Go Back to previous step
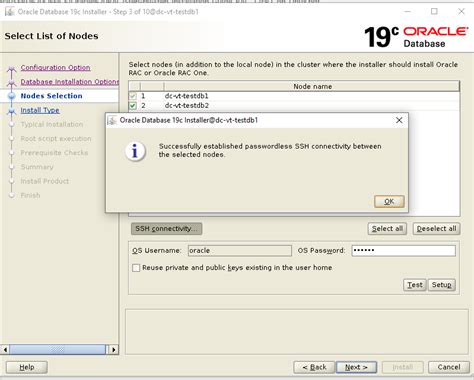Viewport: 474px width, 380px height. (x=314, y=367)
